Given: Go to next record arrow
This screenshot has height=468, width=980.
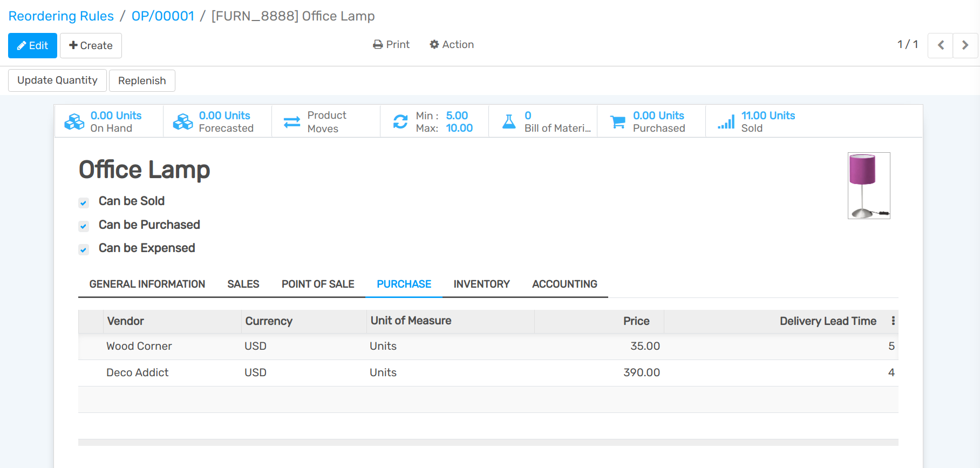Looking at the screenshot, I should [965, 45].
